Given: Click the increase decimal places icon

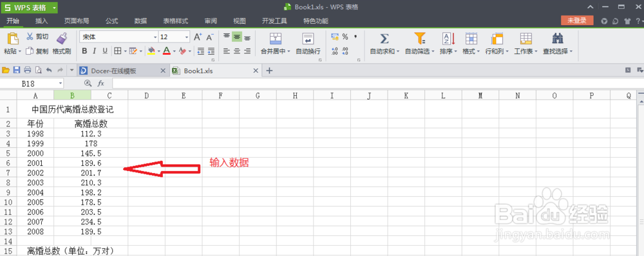Looking at the screenshot, I should point(335,51).
